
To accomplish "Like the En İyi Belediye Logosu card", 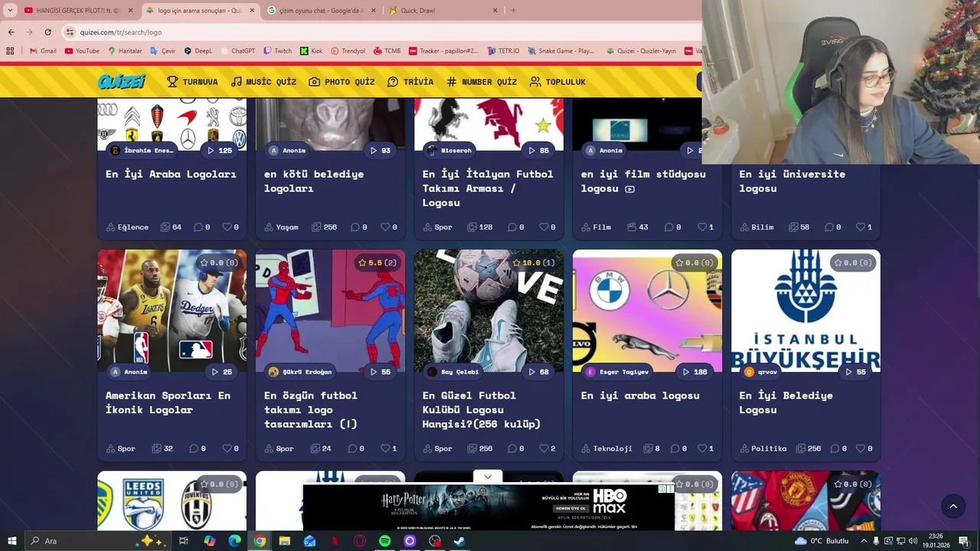I will (x=864, y=448).
